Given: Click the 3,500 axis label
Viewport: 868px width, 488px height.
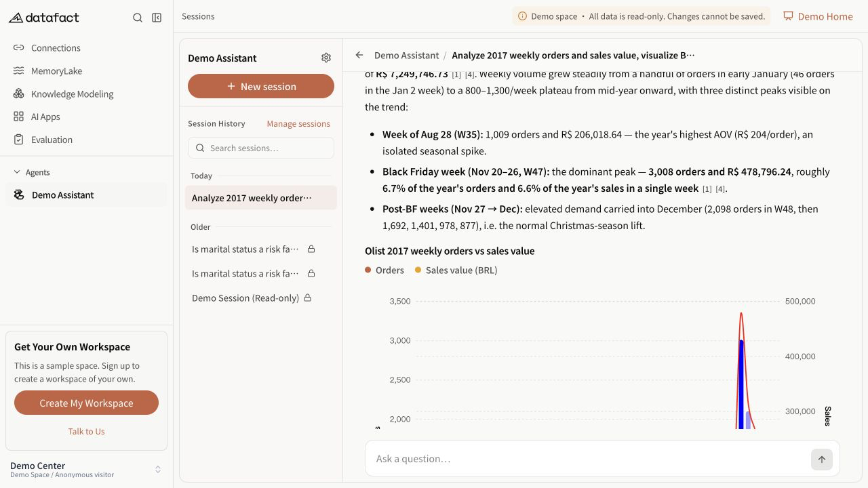Looking at the screenshot, I should coord(400,301).
